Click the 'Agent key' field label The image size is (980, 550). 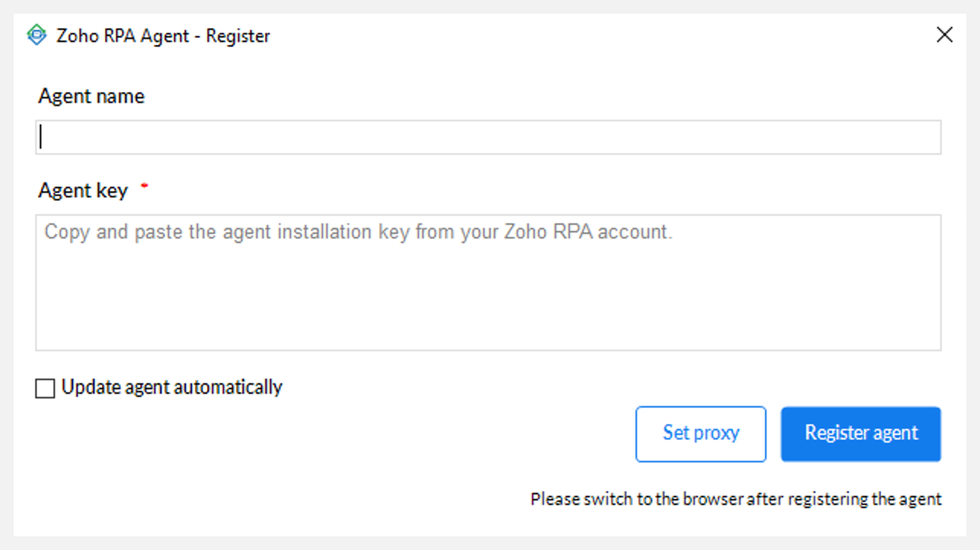[83, 191]
